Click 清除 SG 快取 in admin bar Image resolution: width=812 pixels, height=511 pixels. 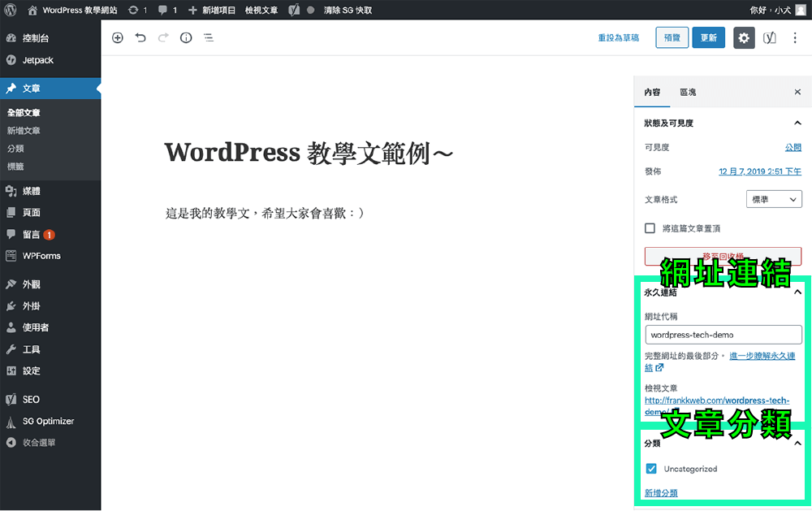[x=348, y=10]
